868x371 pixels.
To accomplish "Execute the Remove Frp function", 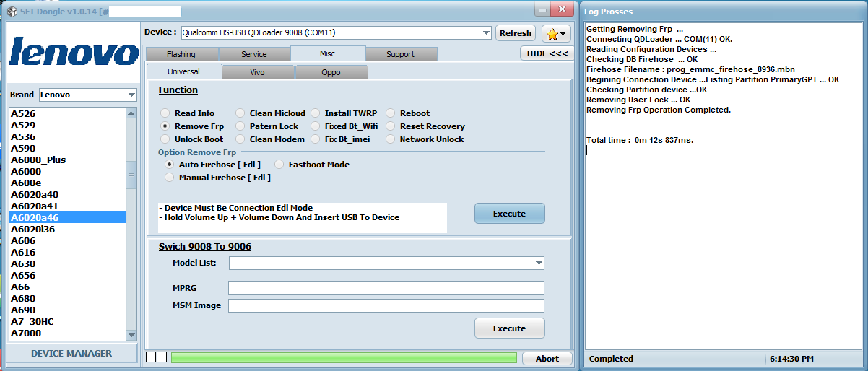I will pyautogui.click(x=510, y=214).
